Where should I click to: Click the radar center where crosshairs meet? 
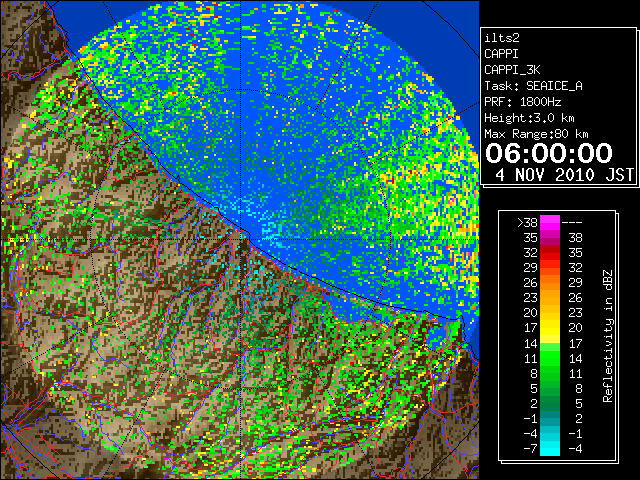241,239
